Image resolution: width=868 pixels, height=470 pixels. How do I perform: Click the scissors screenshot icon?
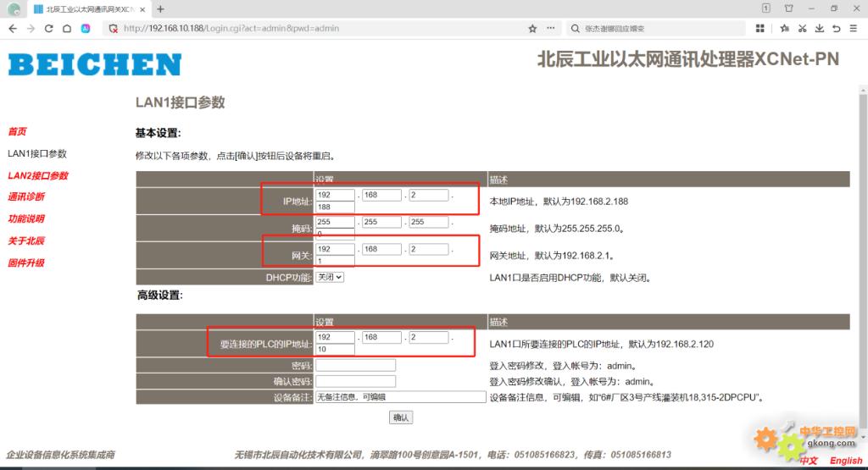(802, 28)
